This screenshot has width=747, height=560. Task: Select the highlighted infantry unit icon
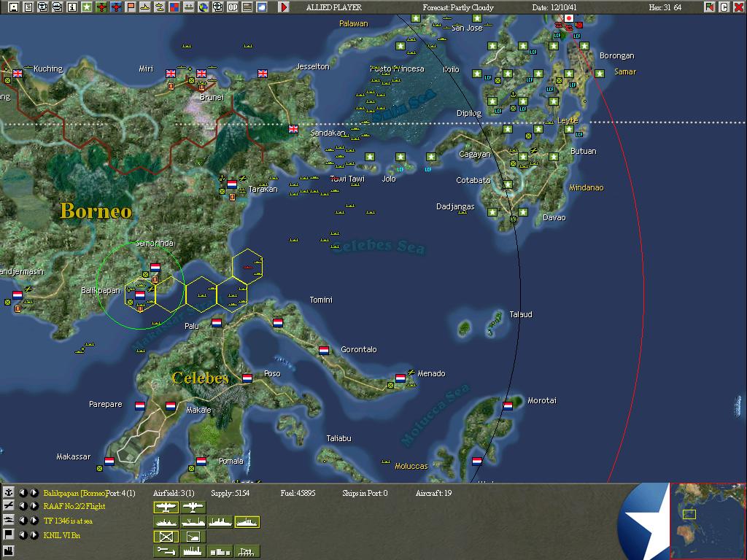[x=166, y=537]
